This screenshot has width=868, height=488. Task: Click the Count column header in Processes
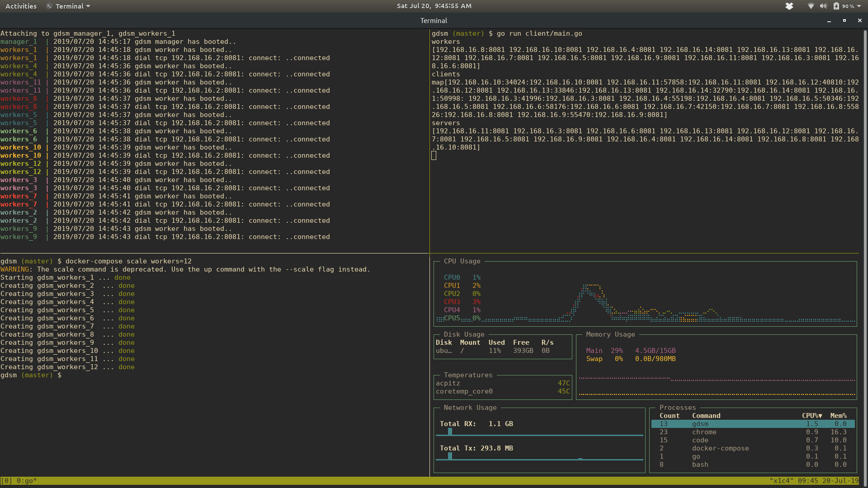pos(669,416)
